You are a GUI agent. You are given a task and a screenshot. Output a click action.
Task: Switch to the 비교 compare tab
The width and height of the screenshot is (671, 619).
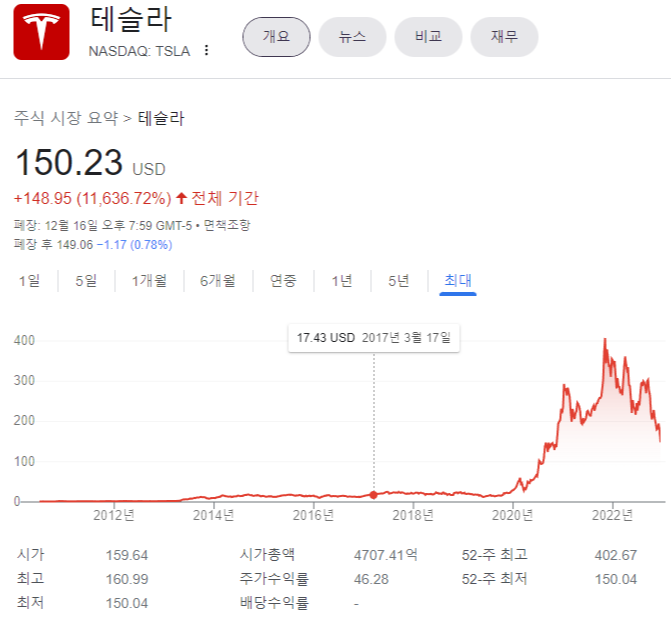tap(428, 37)
